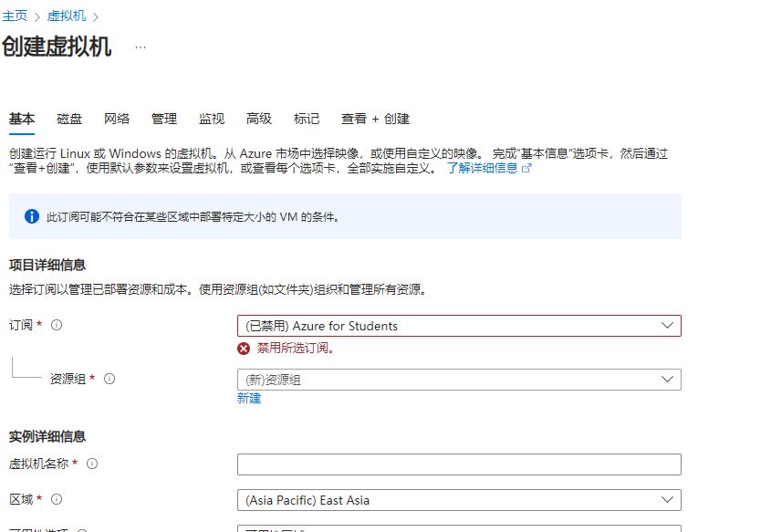Image resolution: width=771 pixels, height=532 pixels.
Task: Click 新建 link under resource group
Action: [x=249, y=398]
